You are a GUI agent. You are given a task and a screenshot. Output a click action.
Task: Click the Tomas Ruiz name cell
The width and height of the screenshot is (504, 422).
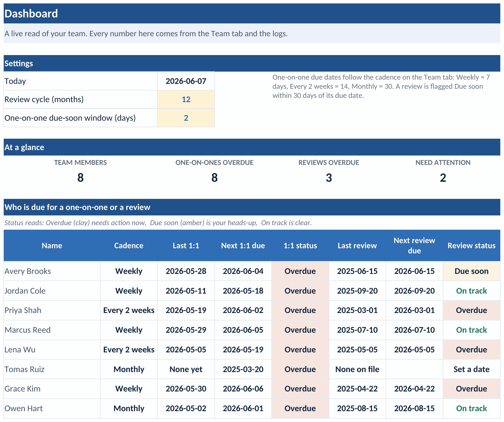(x=52, y=369)
